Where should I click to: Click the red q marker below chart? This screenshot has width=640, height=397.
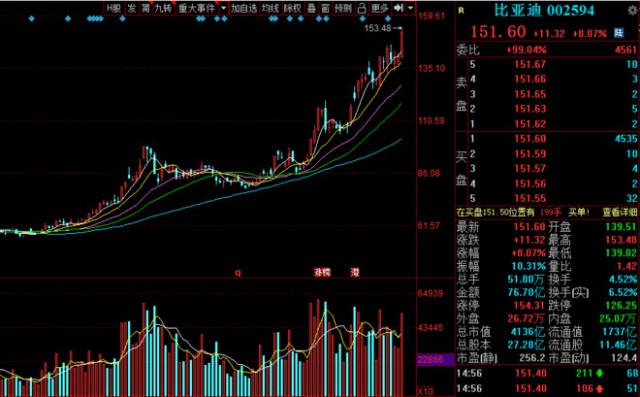[x=238, y=273]
